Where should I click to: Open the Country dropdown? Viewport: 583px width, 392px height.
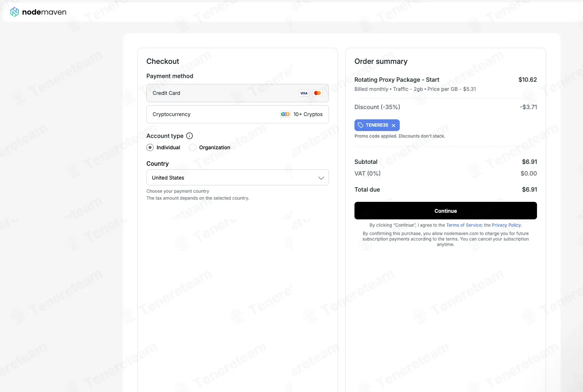coord(238,177)
